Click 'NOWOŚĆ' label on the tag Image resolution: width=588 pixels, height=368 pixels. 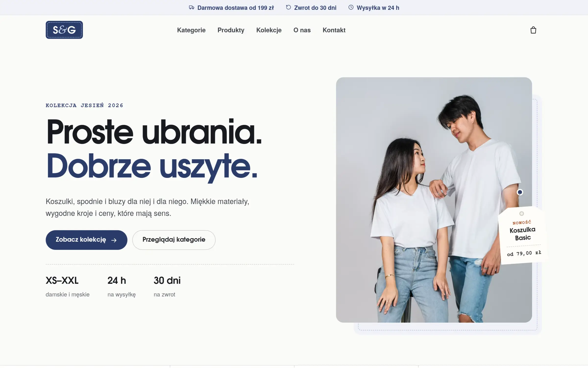(522, 222)
